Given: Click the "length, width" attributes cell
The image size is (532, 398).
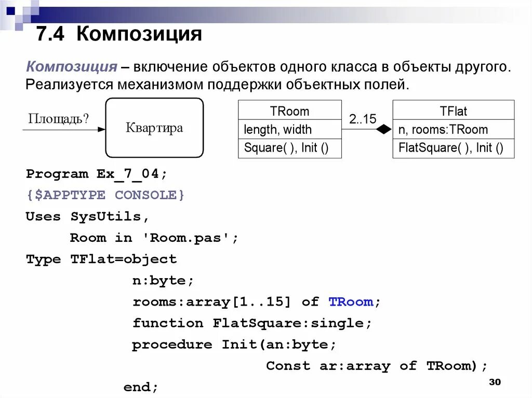Looking at the screenshot, I should point(290,129).
